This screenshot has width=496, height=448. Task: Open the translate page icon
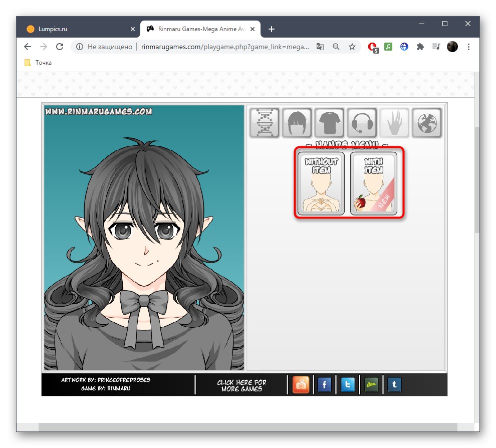pyautogui.click(x=320, y=47)
